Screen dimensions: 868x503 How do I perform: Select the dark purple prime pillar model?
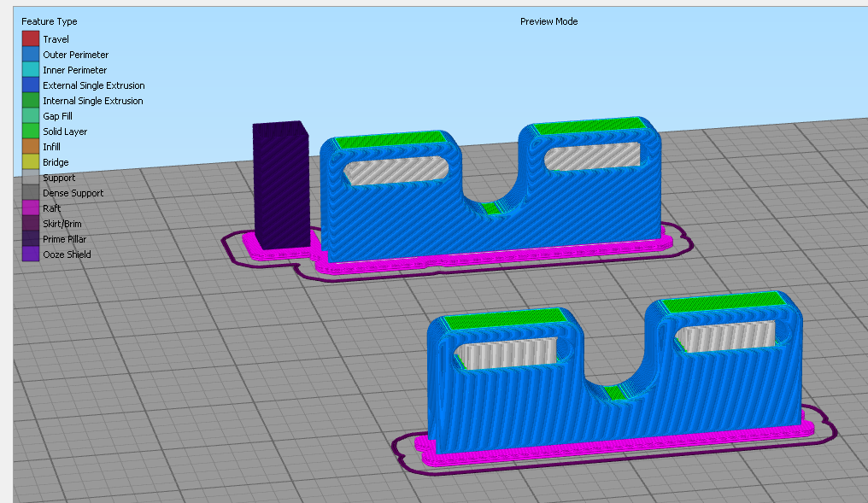coord(281,184)
